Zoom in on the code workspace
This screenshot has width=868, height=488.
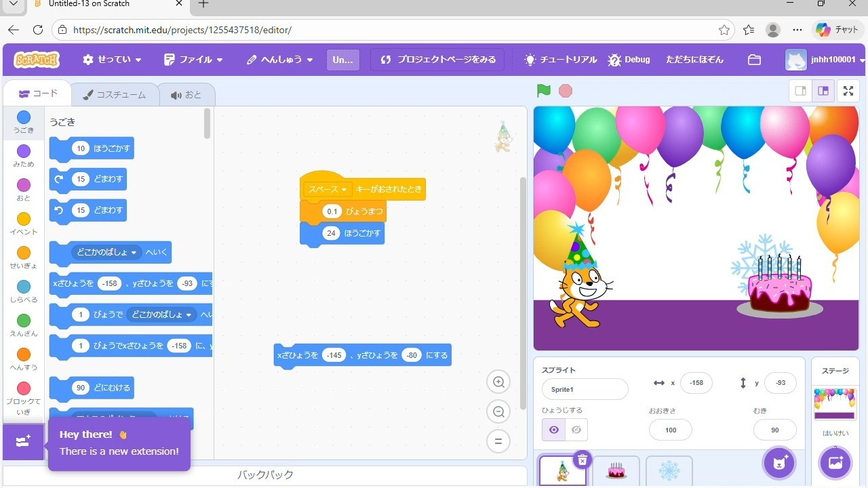(498, 382)
